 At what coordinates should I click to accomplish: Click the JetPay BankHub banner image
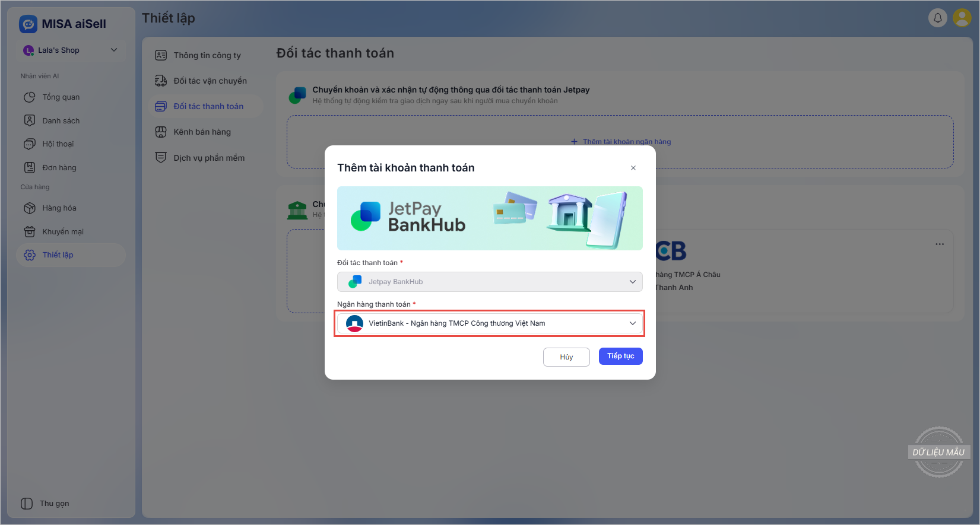pyautogui.click(x=490, y=218)
